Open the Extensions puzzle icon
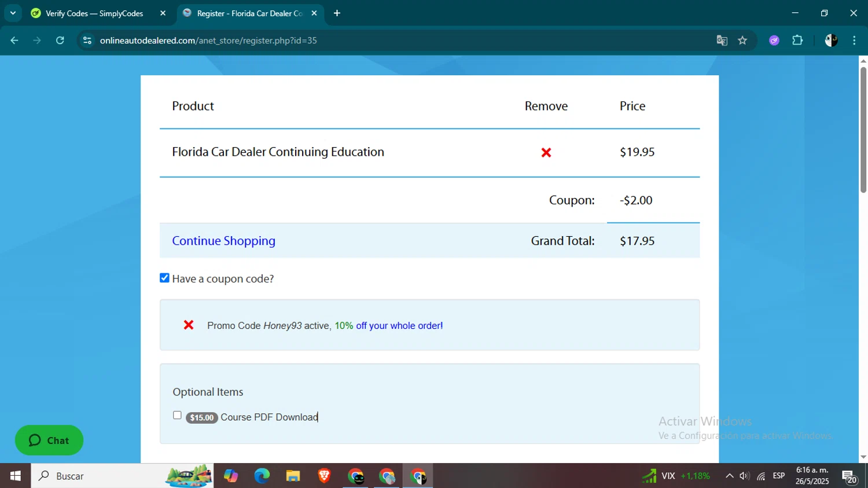 point(797,41)
